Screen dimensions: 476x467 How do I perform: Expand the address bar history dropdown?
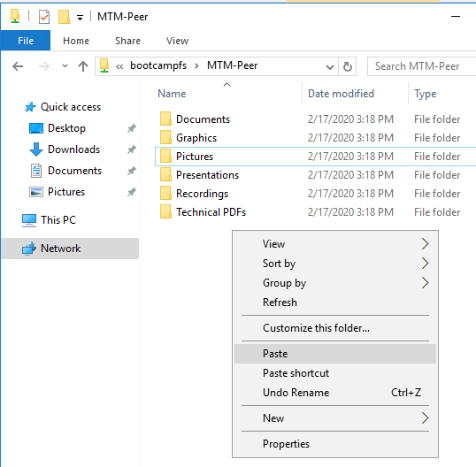coord(330,66)
